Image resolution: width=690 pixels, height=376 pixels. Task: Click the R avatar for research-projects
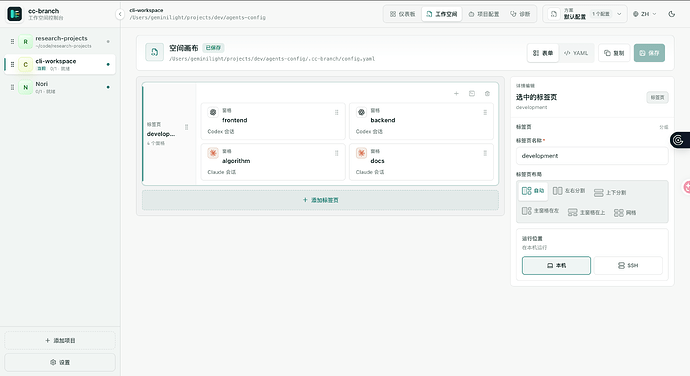click(x=26, y=42)
